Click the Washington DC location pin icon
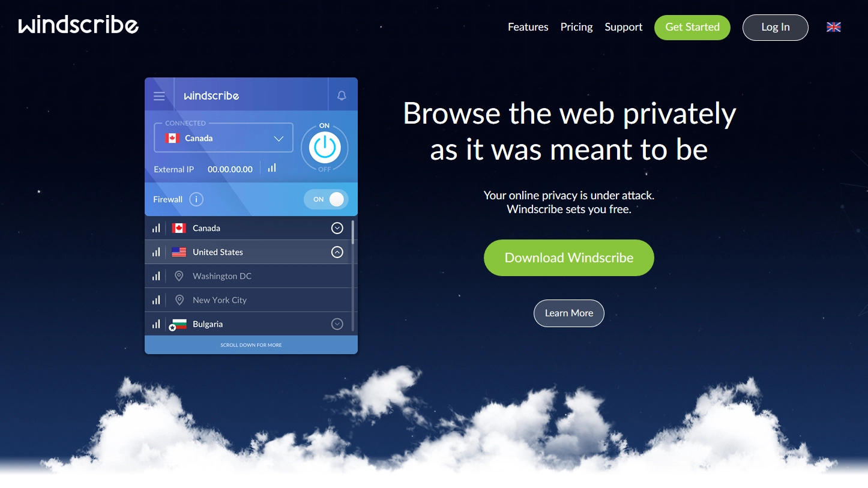The image size is (868, 488). click(179, 276)
